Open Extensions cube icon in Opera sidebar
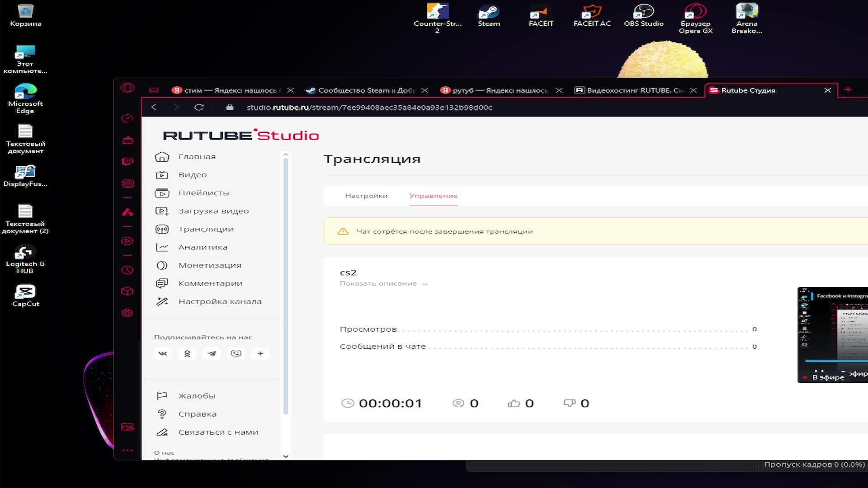 127,291
